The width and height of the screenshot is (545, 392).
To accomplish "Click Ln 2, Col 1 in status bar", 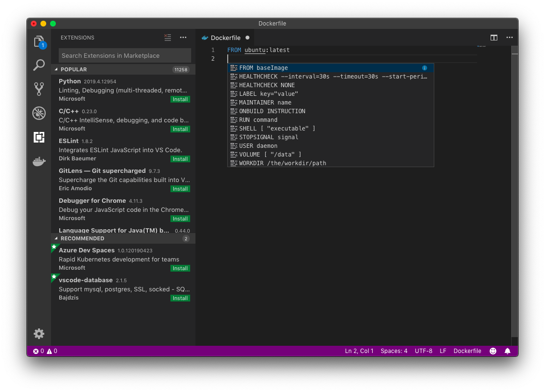I will [359, 351].
